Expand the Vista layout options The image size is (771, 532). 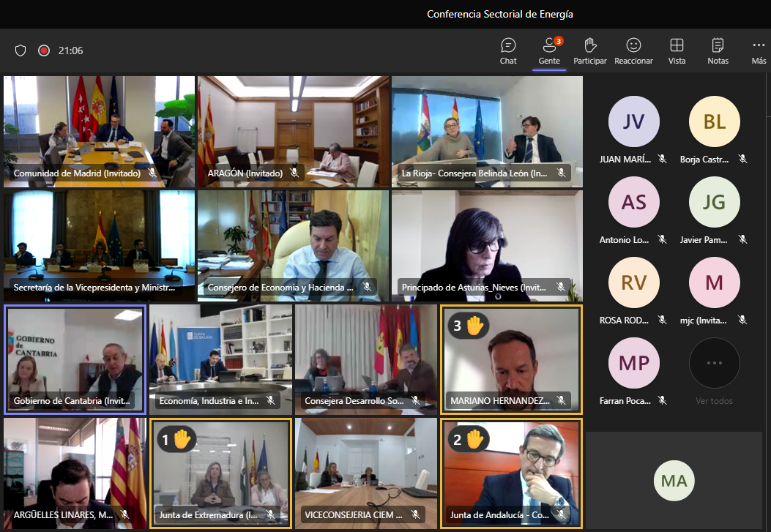point(677,50)
